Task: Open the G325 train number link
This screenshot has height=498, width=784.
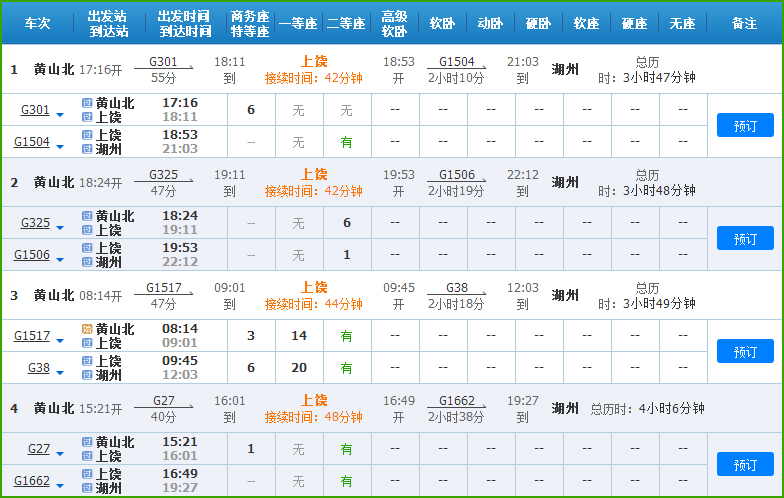Action: click(x=35, y=223)
